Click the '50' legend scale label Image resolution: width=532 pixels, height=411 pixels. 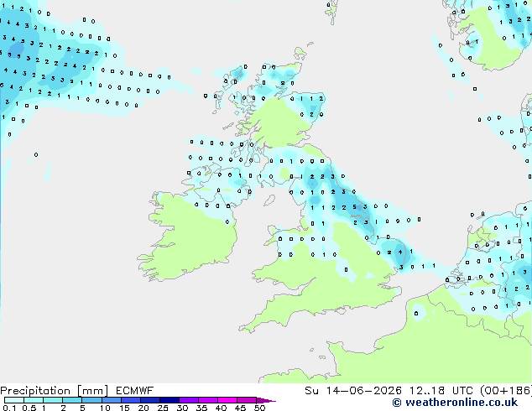259,408
